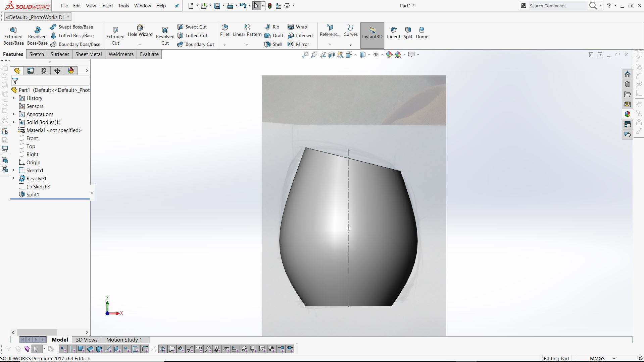Open the Insert menu
The image size is (644, 362).
click(x=107, y=6)
